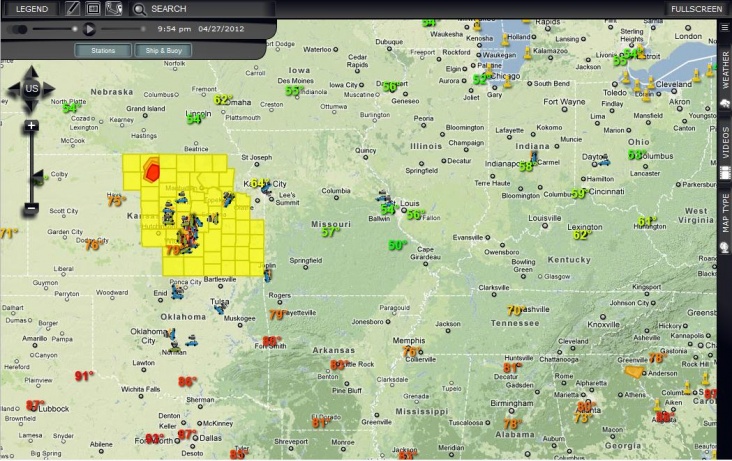Click the Fullscreen button

(x=697, y=9)
